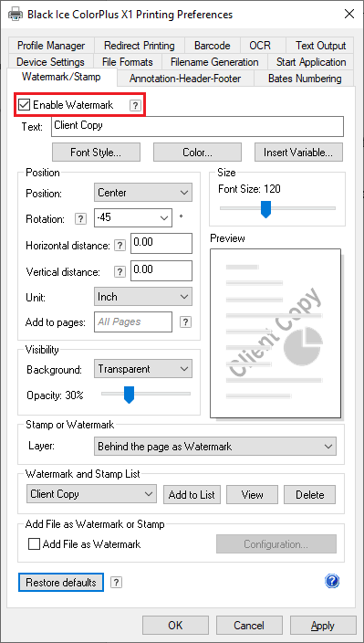The width and height of the screenshot is (364, 643).
Task: Open the Redirect Printing tab
Action: pyautogui.click(x=140, y=46)
